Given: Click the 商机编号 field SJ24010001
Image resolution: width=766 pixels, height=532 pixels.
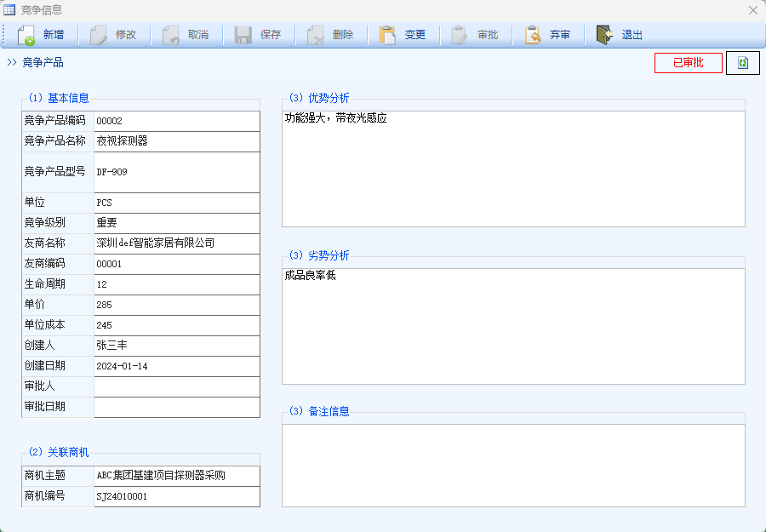Looking at the screenshot, I should coord(177,497).
